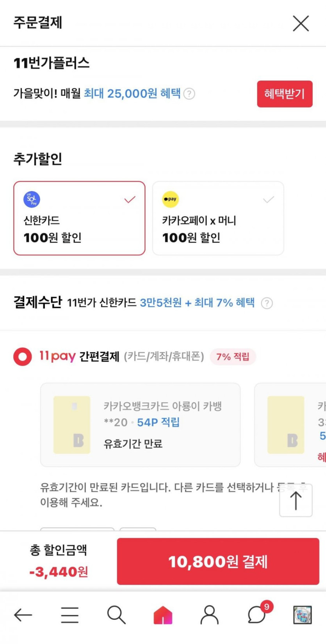Select the partially visible second card
Image resolution: width=326 pixels, height=644 pixels.
291,425
